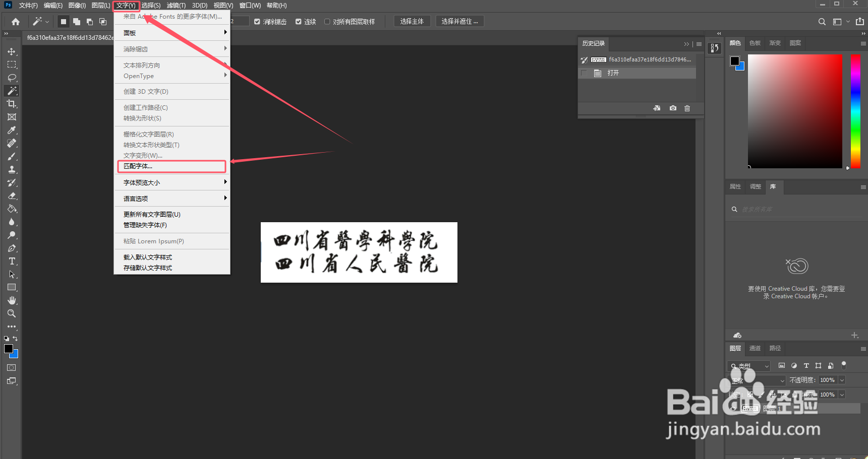Open the 类型 filter dropdown in layers panel
Viewport: 868px width, 459px height.
pyautogui.click(x=767, y=366)
